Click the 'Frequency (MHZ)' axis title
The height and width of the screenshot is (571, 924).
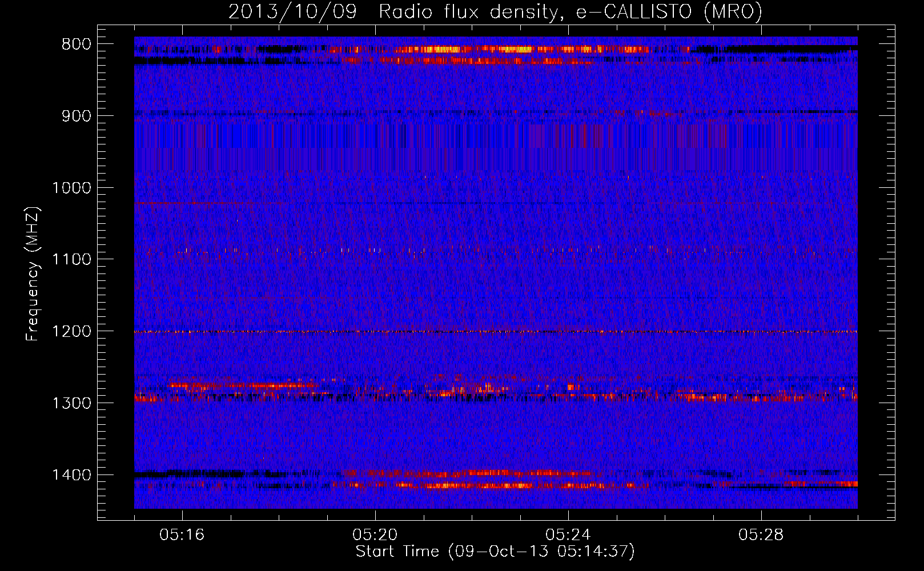tap(33, 274)
